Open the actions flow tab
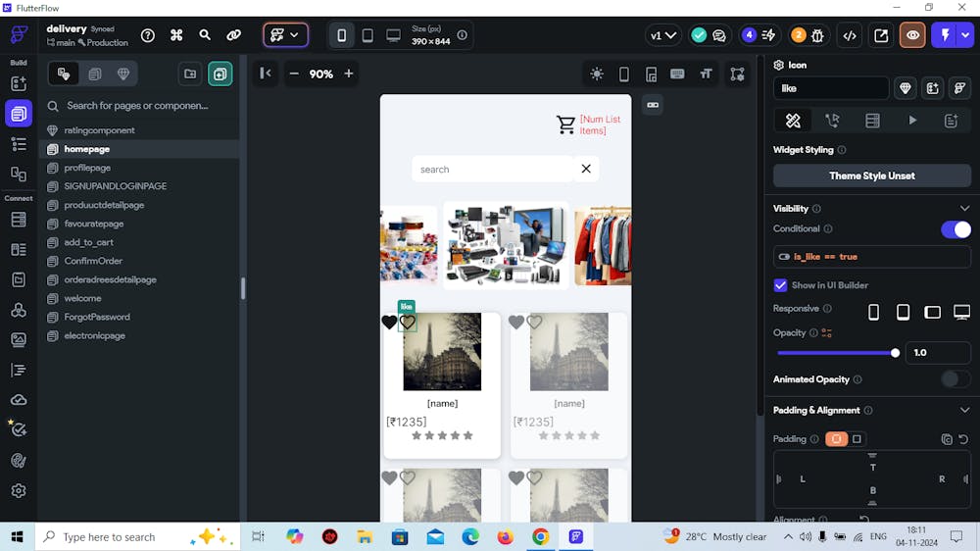This screenshot has width=980, height=551. [x=832, y=121]
